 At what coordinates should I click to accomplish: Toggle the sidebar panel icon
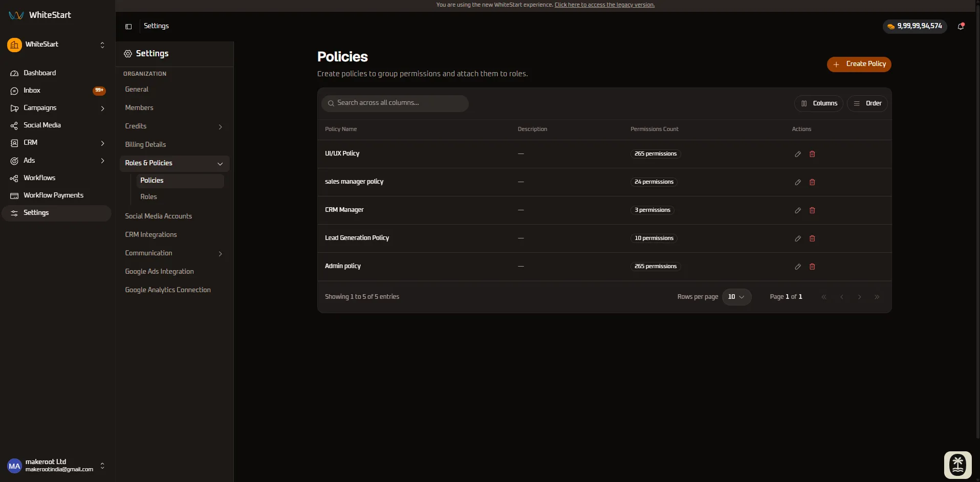tap(128, 27)
